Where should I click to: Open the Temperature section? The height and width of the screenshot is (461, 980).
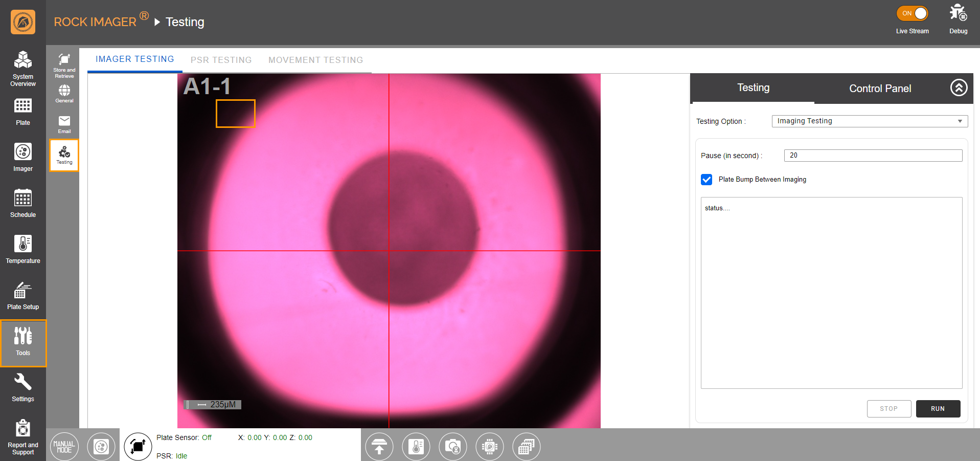click(23, 249)
